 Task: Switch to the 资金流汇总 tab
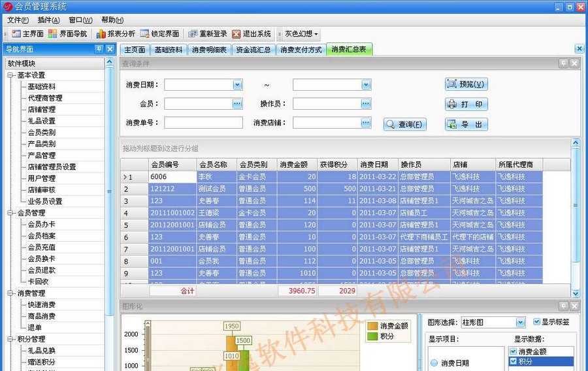[253, 50]
